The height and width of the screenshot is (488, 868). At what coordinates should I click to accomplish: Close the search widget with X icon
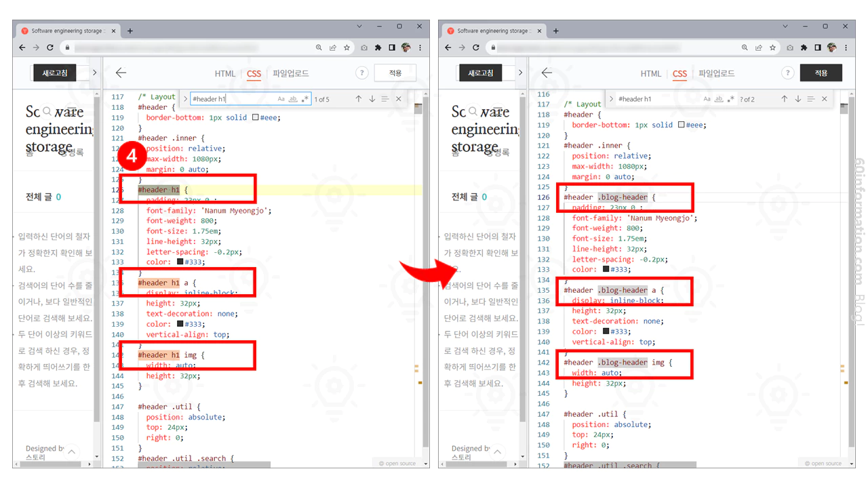(398, 98)
